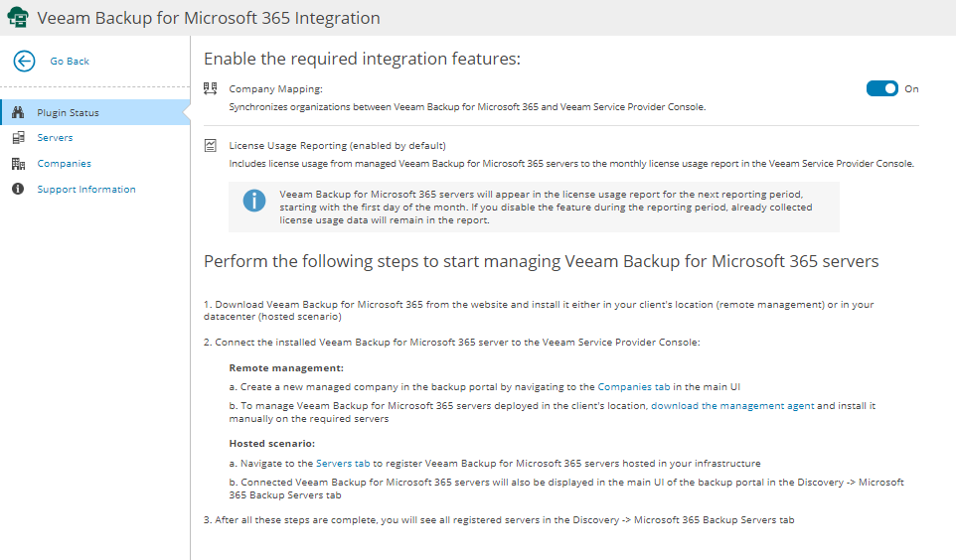Toggle the Company Mapping switch off
The image size is (956, 560).
point(881,88)
